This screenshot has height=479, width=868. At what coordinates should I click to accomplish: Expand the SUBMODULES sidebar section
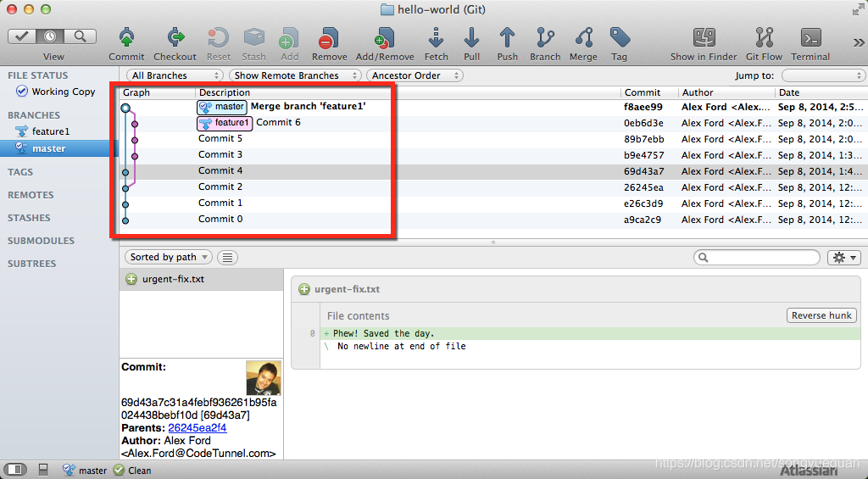41,241
